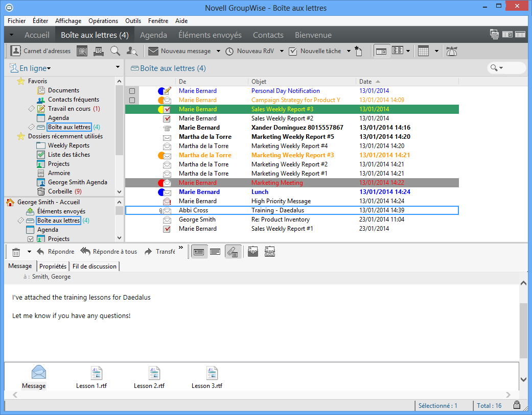Click Répondre to reply to the message
The height and width of the screenshot is (415, 532).
(x=56, y=252)
